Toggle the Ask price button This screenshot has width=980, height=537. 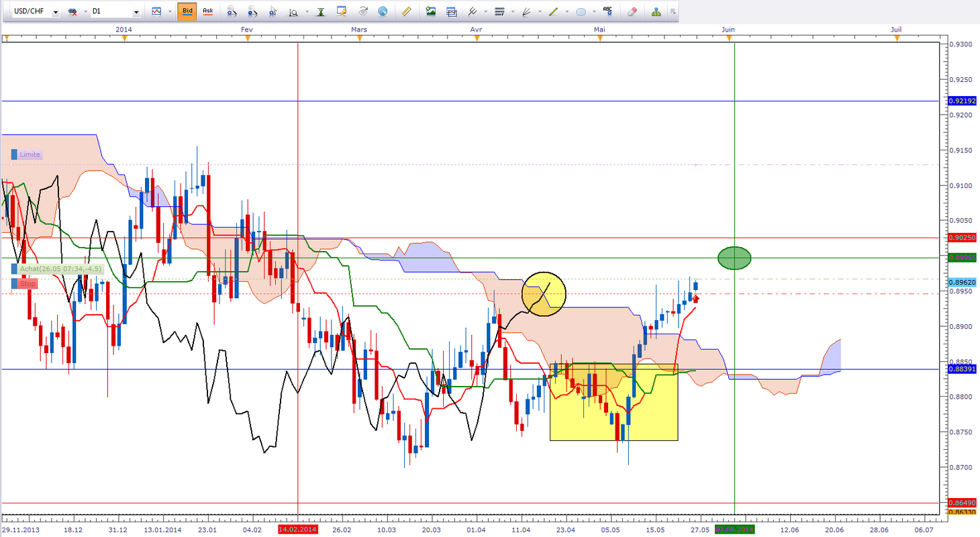point(208,11)
